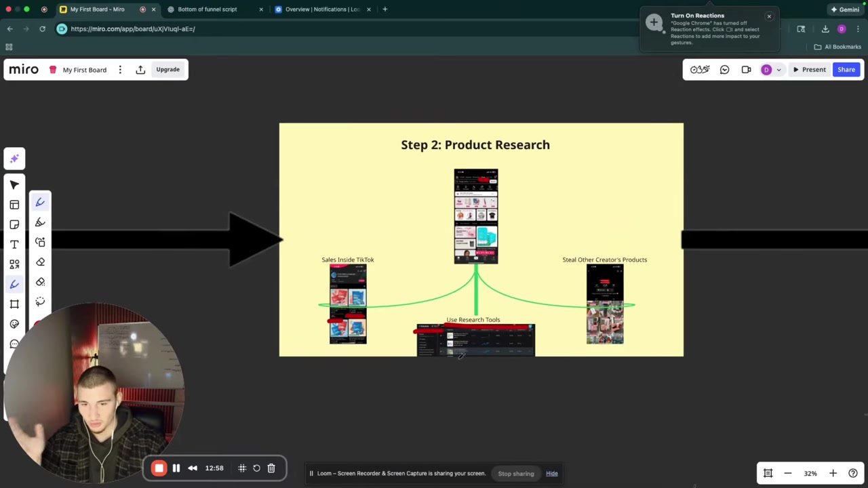
Task: Switch to Bottom of funnel script tab
Action: (208, 9)
